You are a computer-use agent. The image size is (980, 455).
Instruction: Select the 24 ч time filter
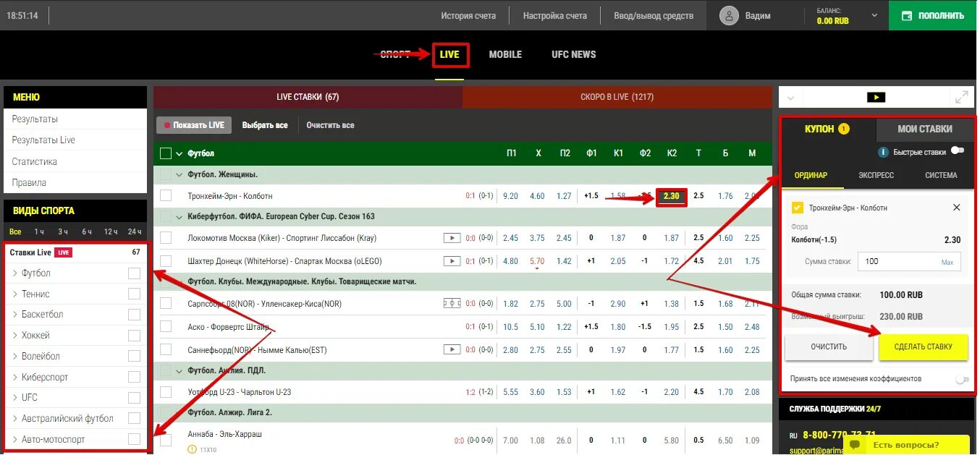[x=133, y=231]
